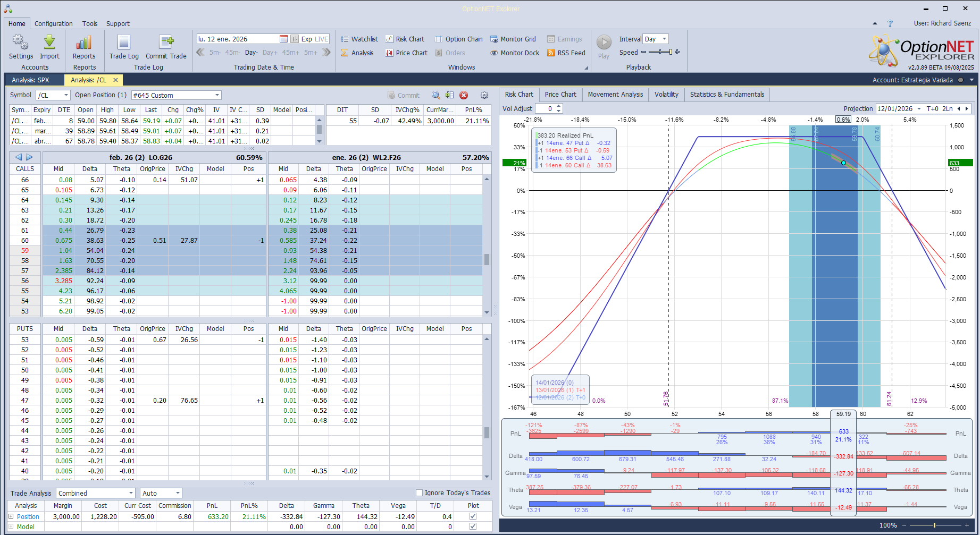980x535 pixels.
Task: Open the Configuration menu tab
Action: (x=53, y=24)
